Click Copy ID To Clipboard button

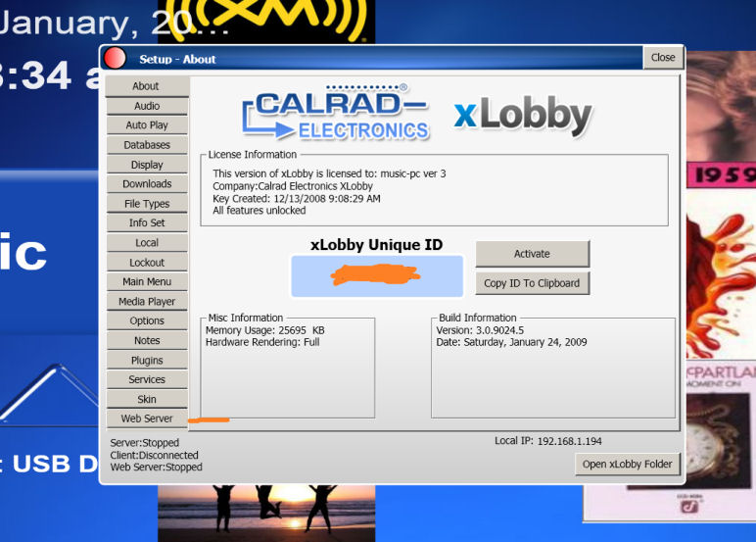(532, 283)
